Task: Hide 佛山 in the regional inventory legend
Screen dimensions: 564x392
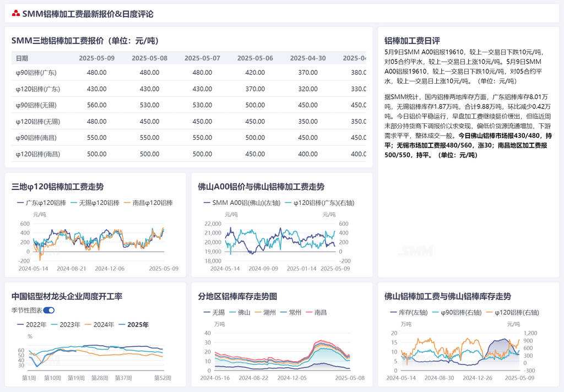Action: click(240, 313)
